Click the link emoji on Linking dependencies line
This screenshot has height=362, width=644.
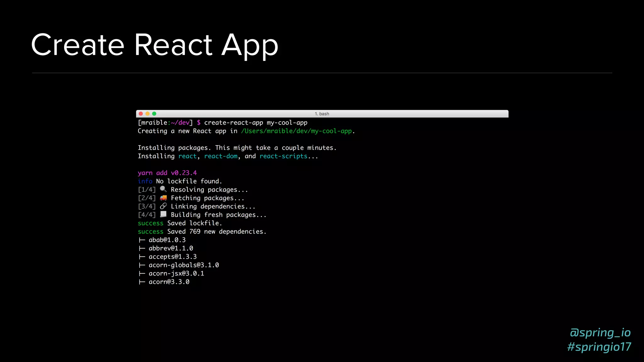click(x=163, y=206)
